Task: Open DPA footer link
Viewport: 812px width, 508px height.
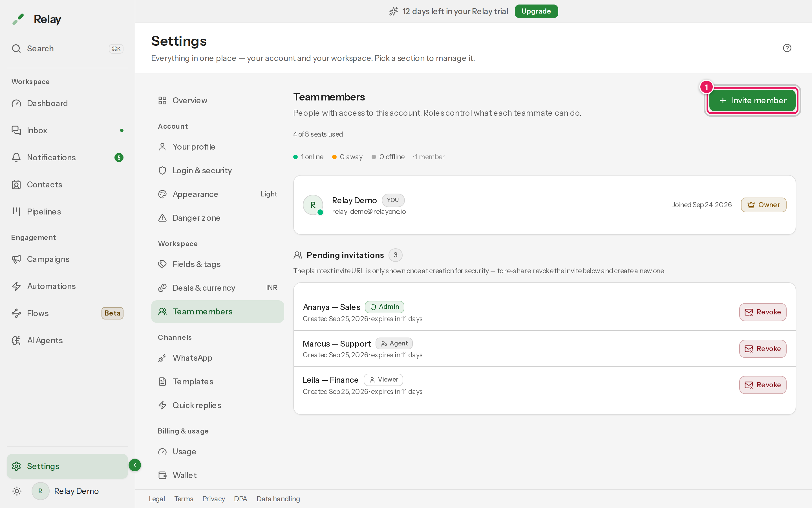Action: coord(240,499)
